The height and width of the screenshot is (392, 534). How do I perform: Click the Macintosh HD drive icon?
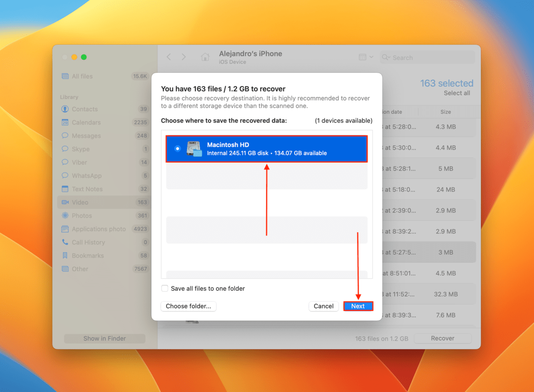point(194,149)
